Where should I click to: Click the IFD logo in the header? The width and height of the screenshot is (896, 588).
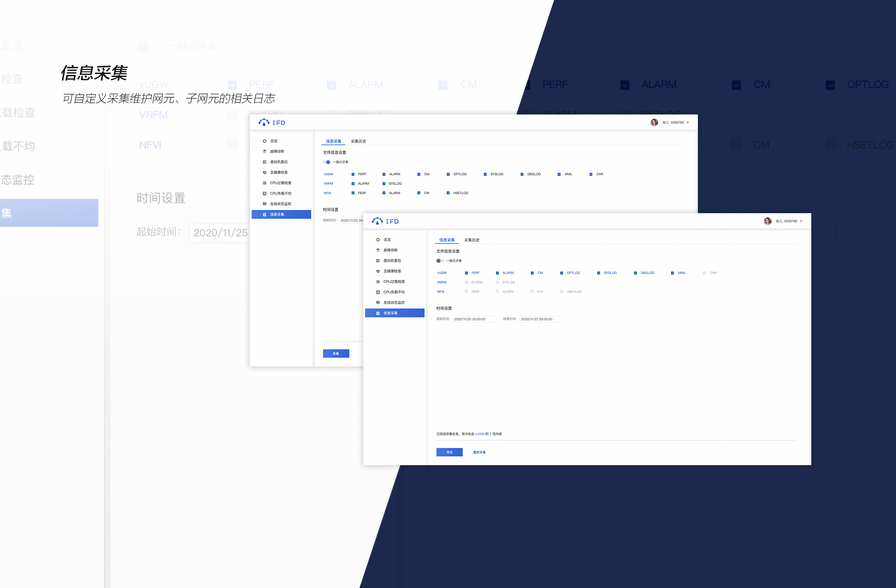(x=385, y=221)
